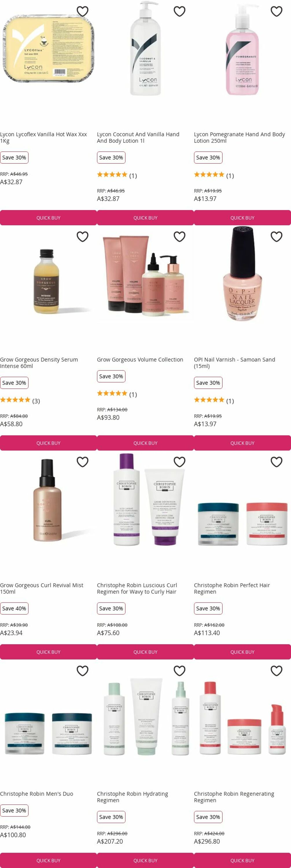Open Grow Gorgeous Volume Collection product link
291x868 pixels.
140,360
